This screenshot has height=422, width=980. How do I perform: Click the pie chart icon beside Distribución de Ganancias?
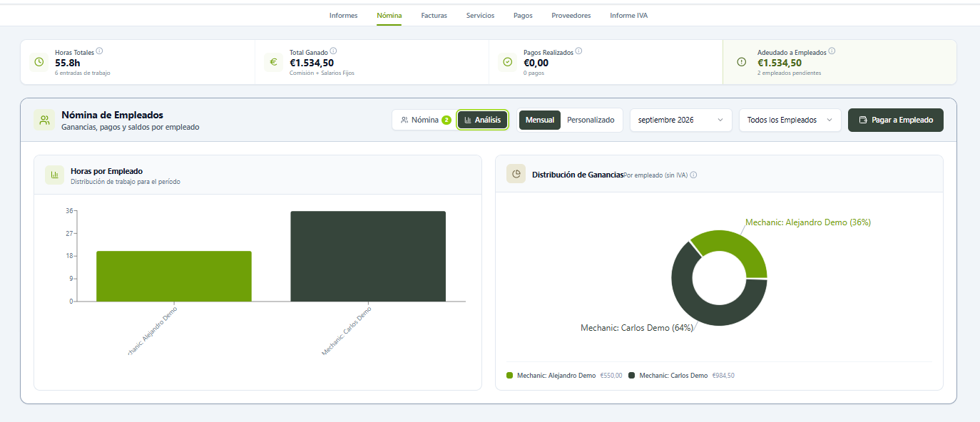(516, 175)
